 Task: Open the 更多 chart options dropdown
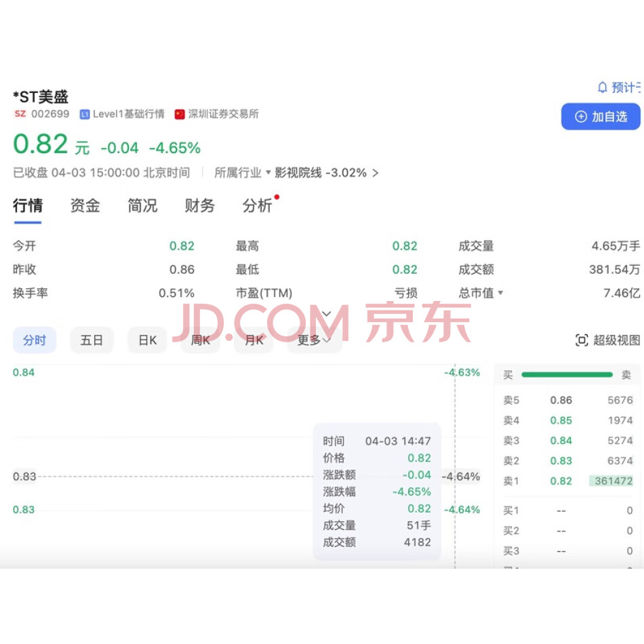pos(314,340)
